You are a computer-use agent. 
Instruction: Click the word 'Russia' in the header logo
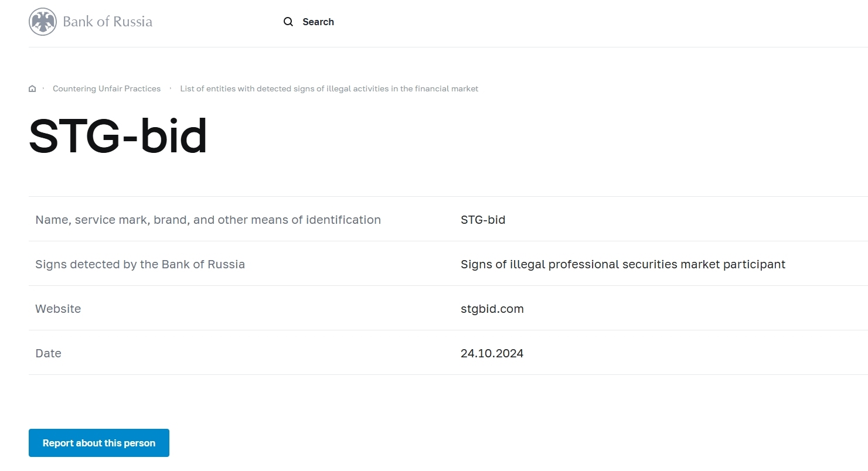tap(132, 22)
